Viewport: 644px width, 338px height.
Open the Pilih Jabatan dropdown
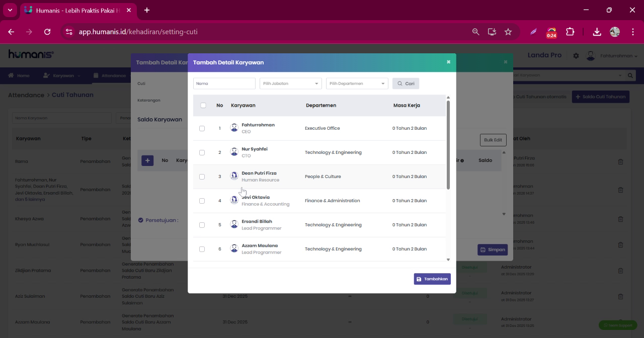click(x=290, y=83)
